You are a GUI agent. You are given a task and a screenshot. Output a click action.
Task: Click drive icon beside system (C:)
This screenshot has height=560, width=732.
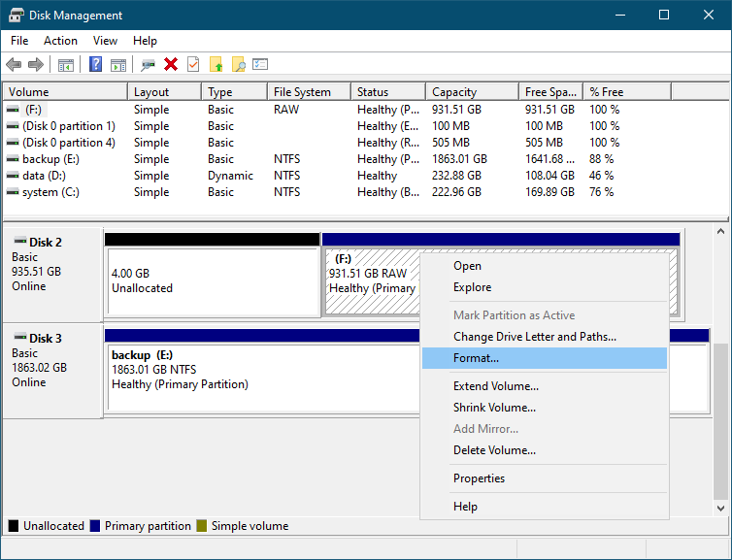pyautogui.click(x=13, y=192)
